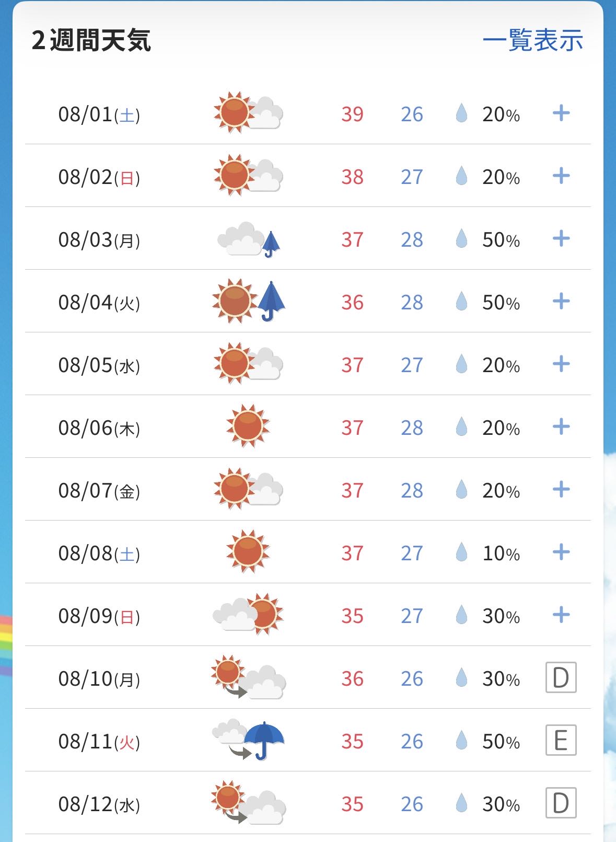Click the 39 high temperature on 08/01

tap(352, 114)
